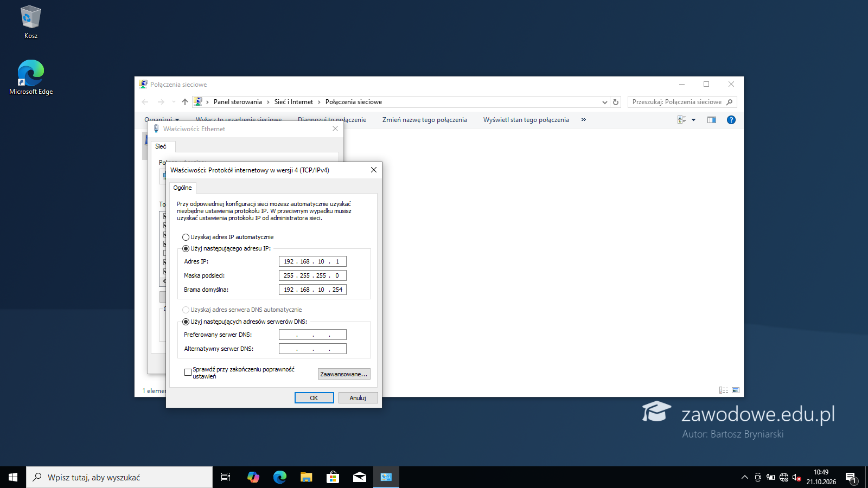Expand the address bar history dropdown
Image resolution: width=868 pixels, height=488 pixels.
604,102
